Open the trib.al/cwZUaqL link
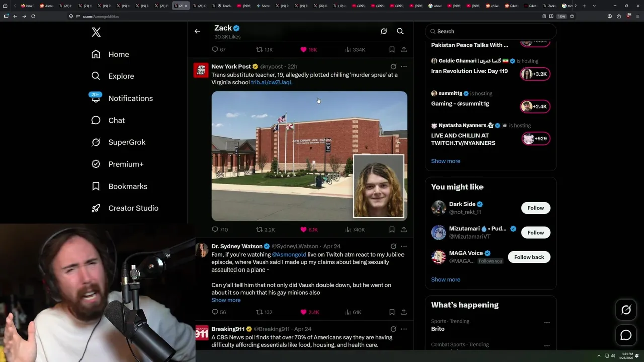This screenshot has height=362, width=644. pos(271,82)
